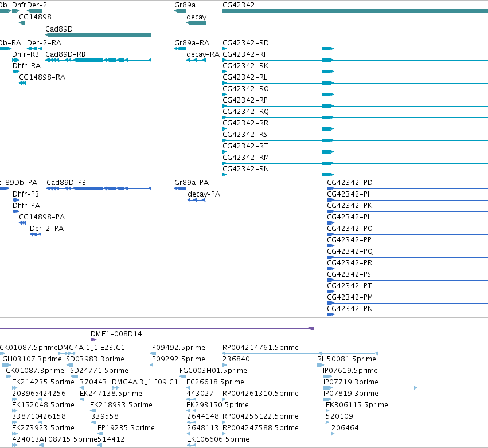Viewport: 488px width, 448px height.
Task: Select transcript CG42342-RT
Action: [x=245, y=146]
